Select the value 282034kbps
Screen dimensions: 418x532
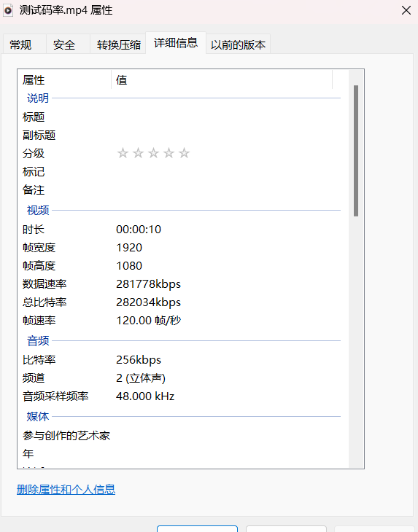click(148, 302)
